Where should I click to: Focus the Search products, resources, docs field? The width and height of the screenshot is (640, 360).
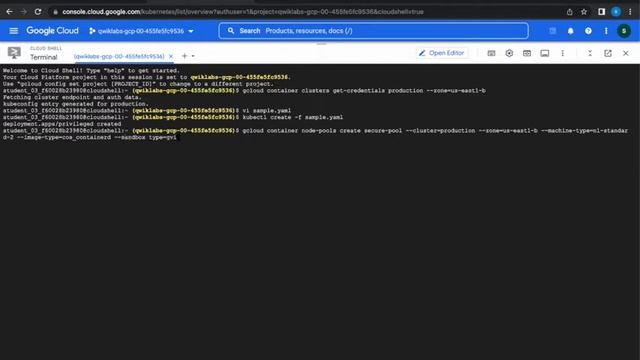(x=373, y=31)
